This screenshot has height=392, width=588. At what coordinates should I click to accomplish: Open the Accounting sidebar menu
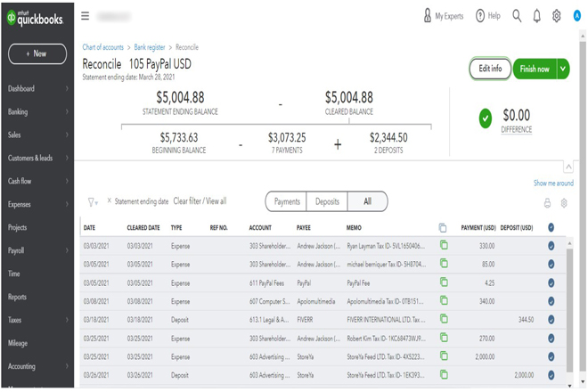[37, 366]
